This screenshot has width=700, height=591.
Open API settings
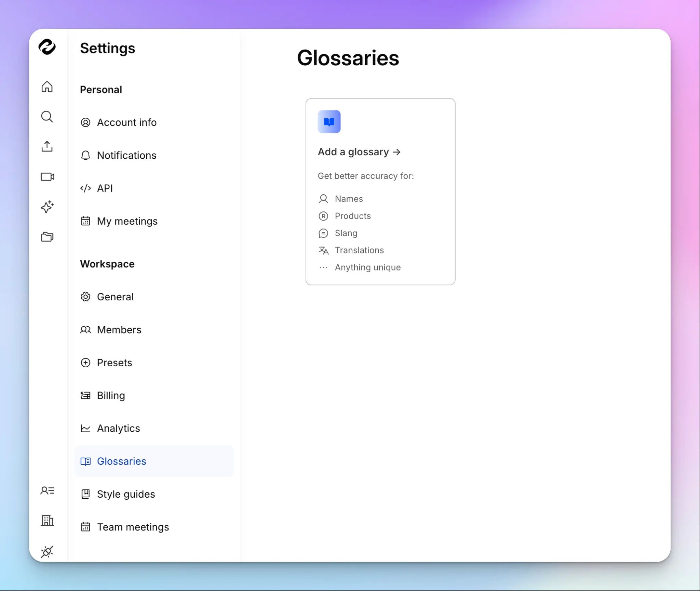tap(105, 188)
